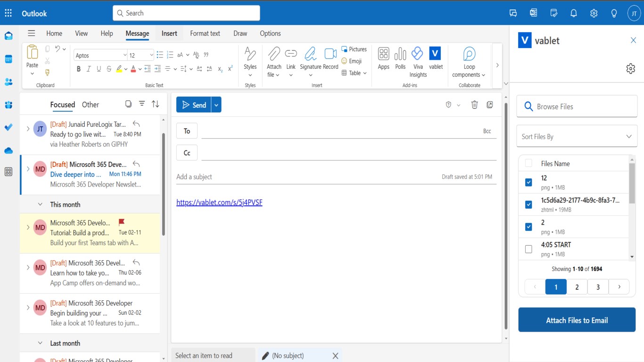Open the notifications bell
This screenshot has height=362, width=644.
coord(574,13)
